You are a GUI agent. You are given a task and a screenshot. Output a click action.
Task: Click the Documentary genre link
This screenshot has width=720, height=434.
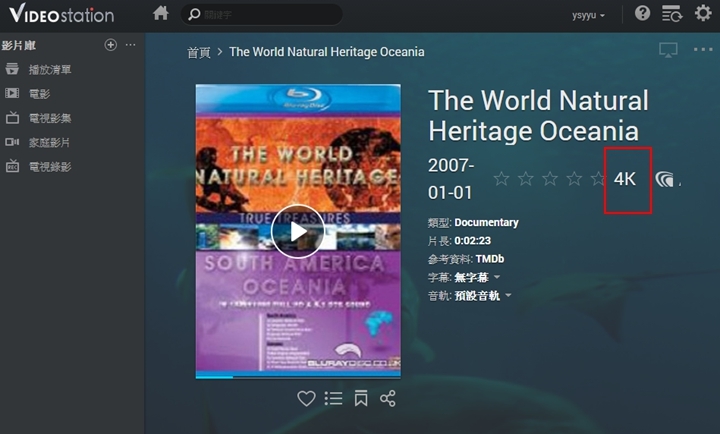point(486,222)
